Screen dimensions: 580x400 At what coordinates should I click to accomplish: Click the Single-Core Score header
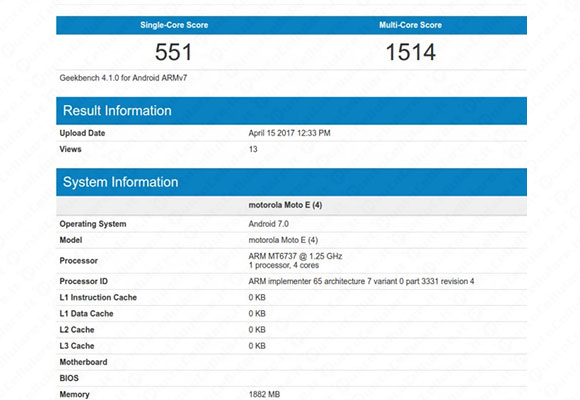pos(174,25)
